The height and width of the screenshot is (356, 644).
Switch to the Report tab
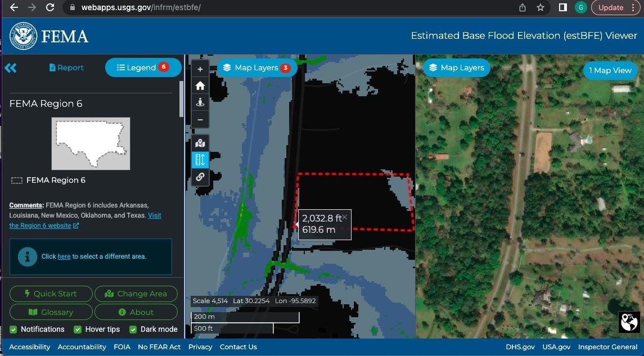(x=66, y=67)
